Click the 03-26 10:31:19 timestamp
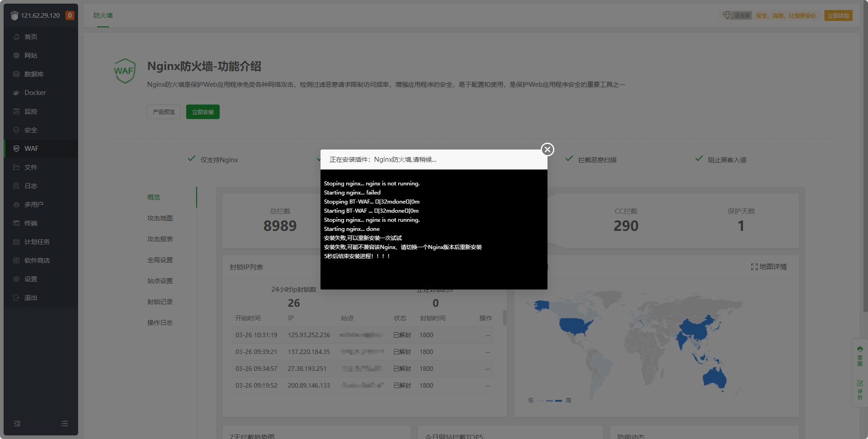The height and width of the screenshot is (439, 868). (256, 335)
